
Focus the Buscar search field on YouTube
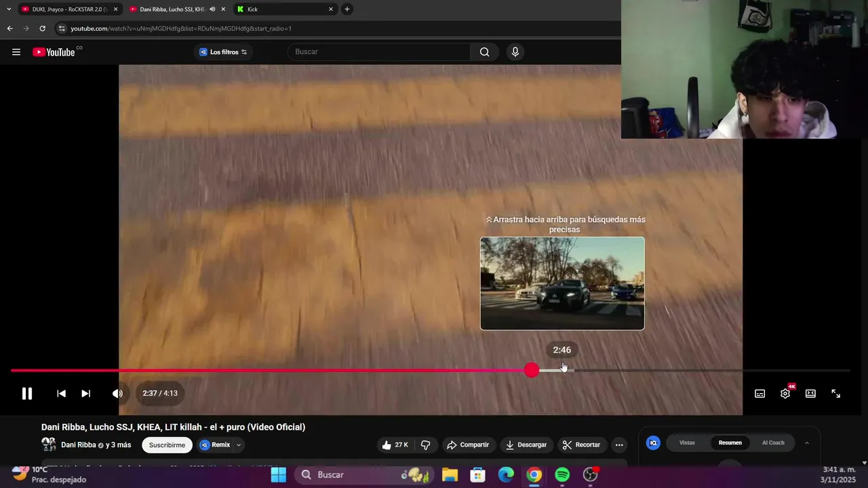point(380,52)
